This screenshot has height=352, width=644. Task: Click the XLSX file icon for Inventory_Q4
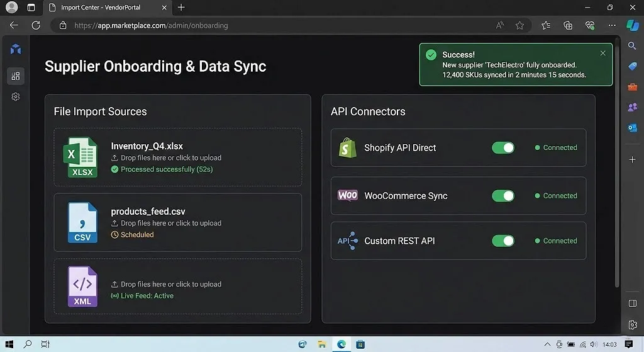point(82,157)
